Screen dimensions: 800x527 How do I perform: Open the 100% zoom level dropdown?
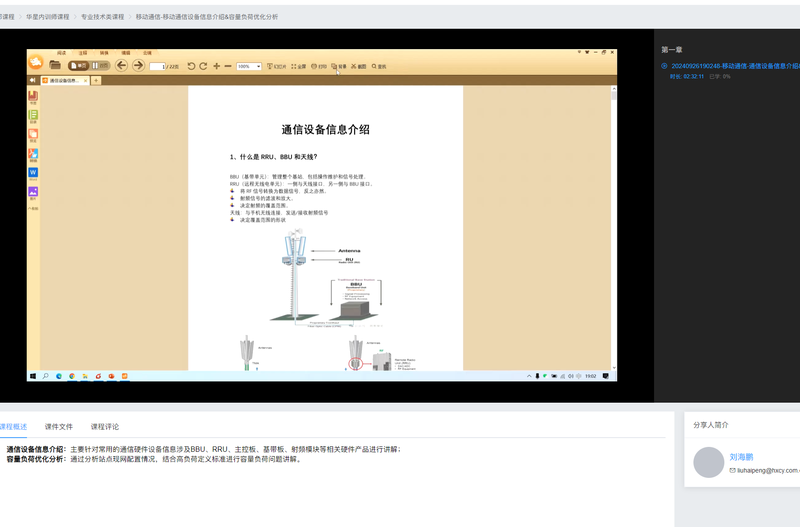pos(249,66)
